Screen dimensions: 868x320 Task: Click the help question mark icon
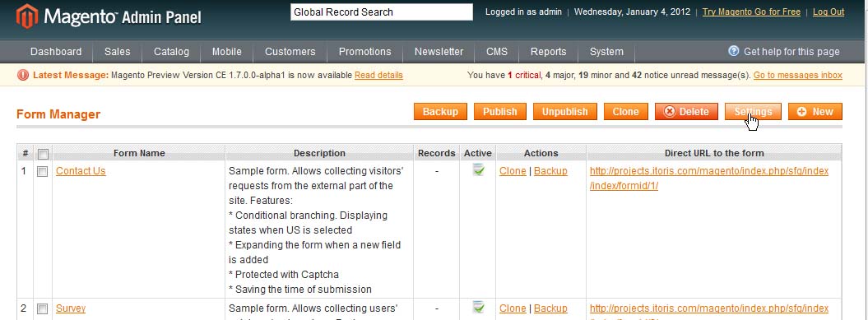tap(734, 51)
